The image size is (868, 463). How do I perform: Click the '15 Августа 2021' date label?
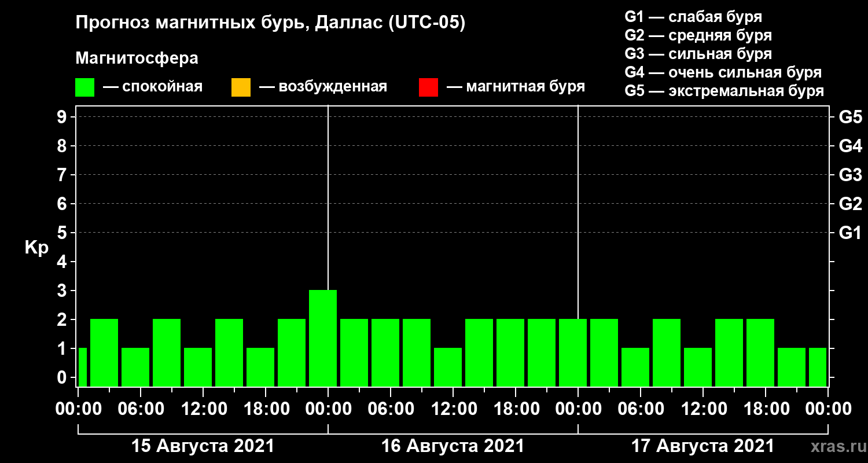203,446
